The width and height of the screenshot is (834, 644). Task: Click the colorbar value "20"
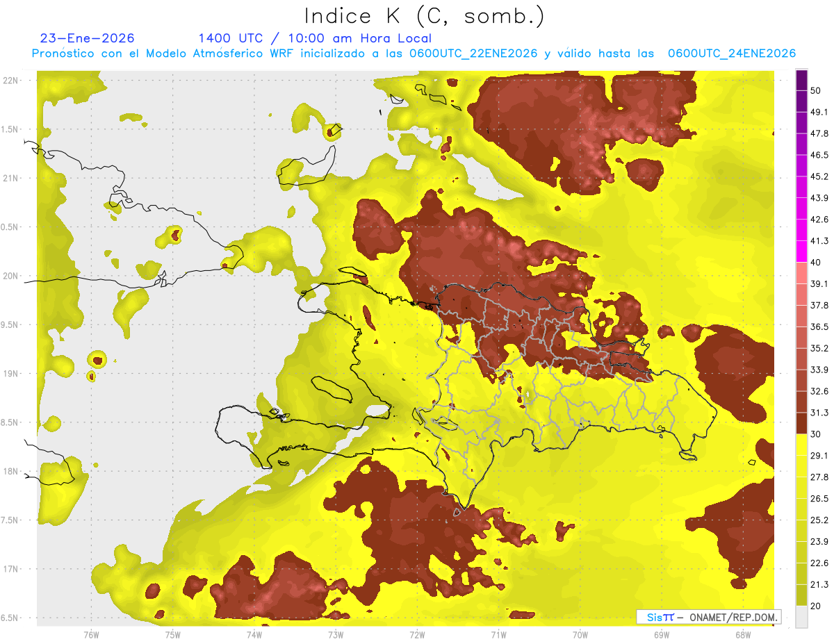coord(815,606)
